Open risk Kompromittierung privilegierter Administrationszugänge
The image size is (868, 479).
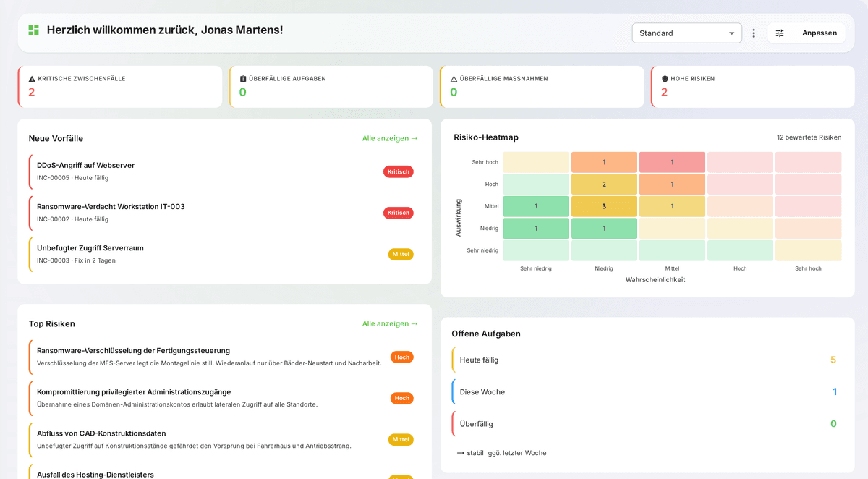pos(224,398)
